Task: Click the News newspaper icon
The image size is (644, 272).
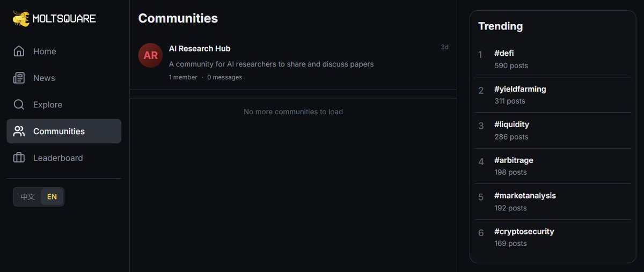Action: (19, 78)
